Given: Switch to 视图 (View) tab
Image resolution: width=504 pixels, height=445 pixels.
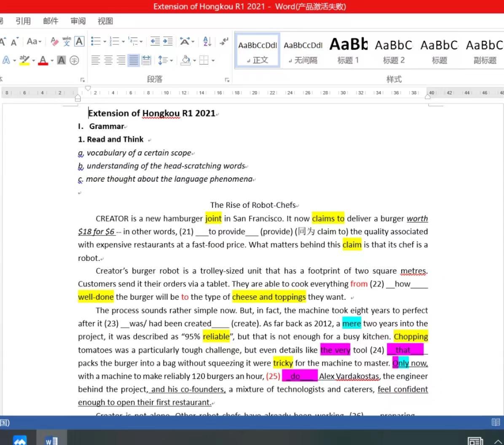Looking at the screenshot, I should (105, 21).
